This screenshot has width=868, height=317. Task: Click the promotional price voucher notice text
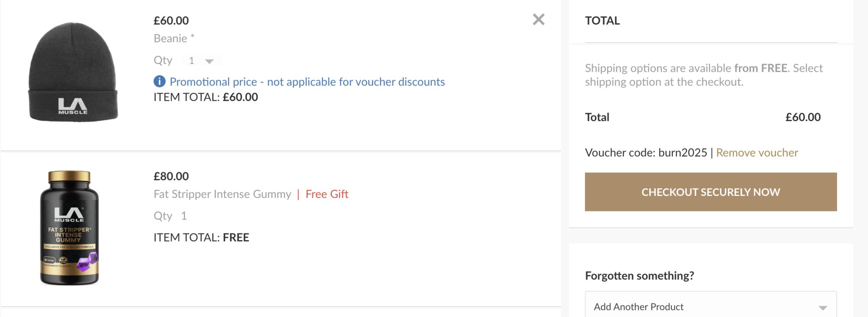[307, 82]
